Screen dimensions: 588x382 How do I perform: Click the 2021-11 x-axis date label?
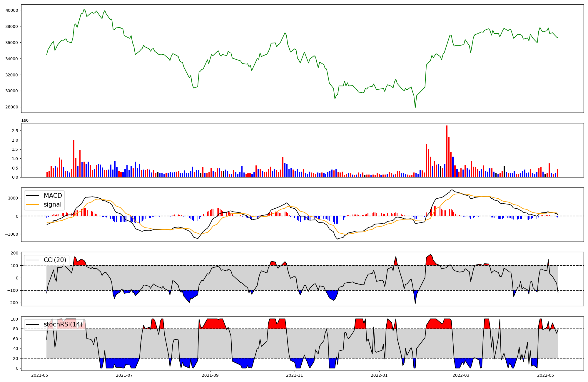295,375
